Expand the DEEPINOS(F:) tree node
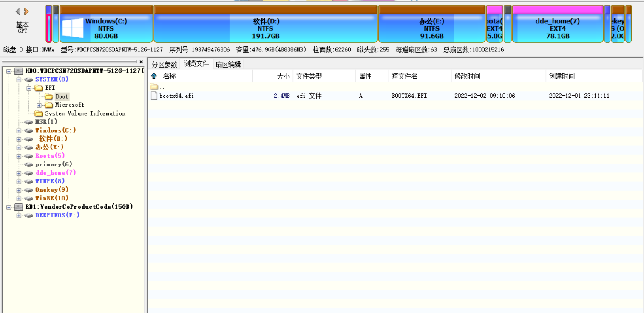Image resolution: width=644 pixels, height=313 pixels. tap(18, 215)
